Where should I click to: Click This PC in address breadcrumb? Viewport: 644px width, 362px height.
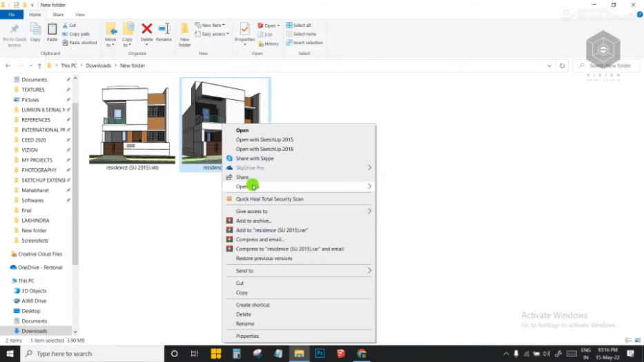68,66
